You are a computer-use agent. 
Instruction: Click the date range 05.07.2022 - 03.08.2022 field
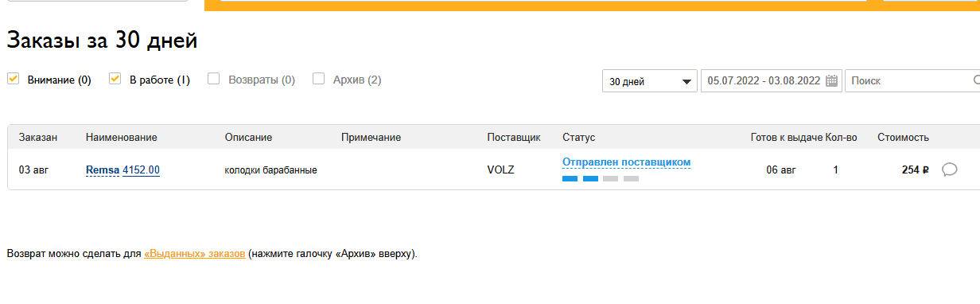(771, 81)
